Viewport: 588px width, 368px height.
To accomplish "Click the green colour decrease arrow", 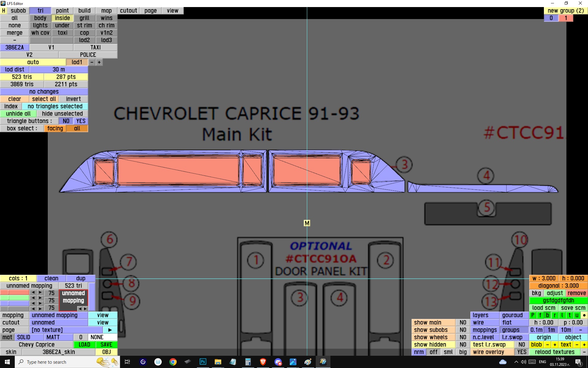I will coord(33,298).
